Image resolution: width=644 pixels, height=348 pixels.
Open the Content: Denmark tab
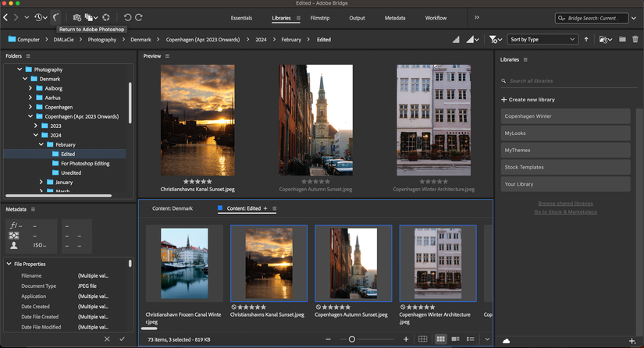point(172,208)
